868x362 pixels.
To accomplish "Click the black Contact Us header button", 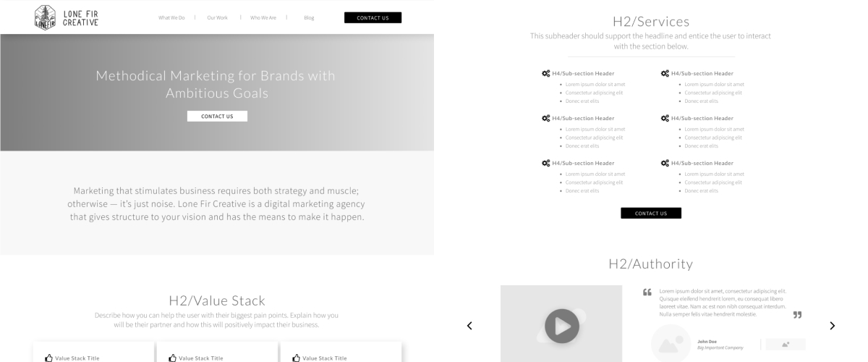I will pyautogui.click(x=373, y=17).
